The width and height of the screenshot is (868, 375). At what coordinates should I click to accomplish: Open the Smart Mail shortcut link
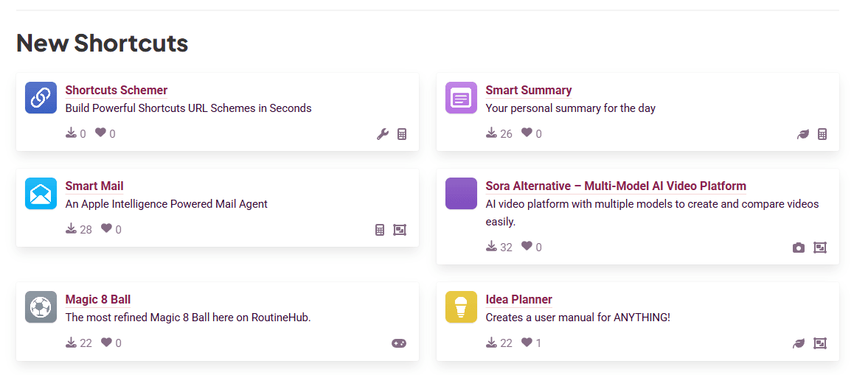click(94, 186)
